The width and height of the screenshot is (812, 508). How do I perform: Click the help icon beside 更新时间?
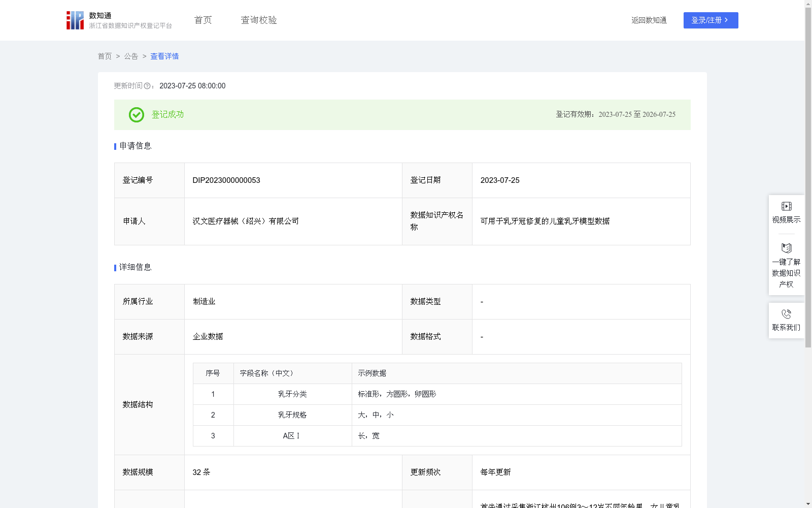point(147,86)
